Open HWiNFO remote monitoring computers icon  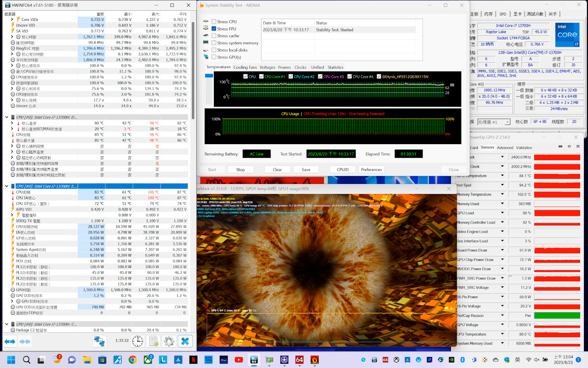tap(99, 341)
